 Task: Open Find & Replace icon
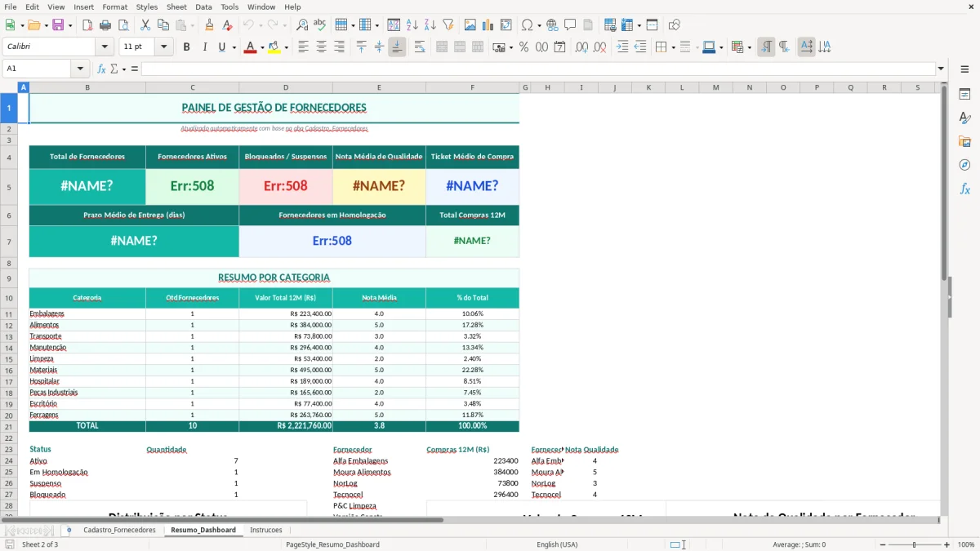point(302,25)
